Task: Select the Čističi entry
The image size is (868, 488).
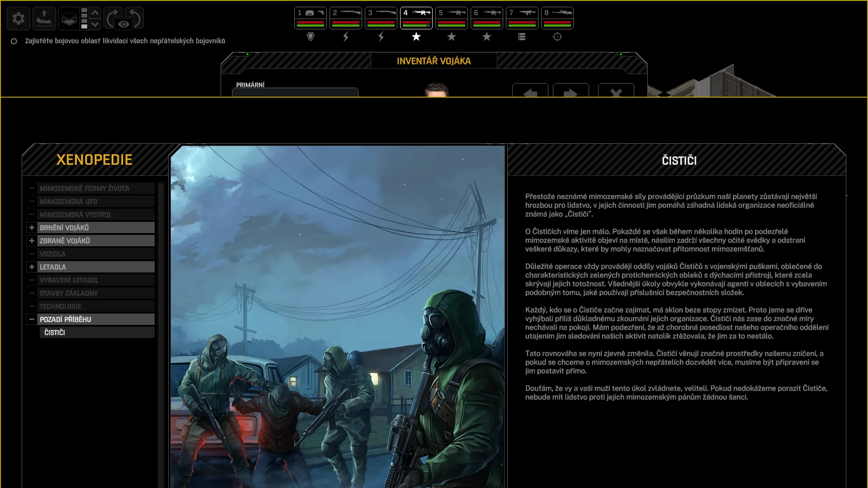Action: click(97, 333)
